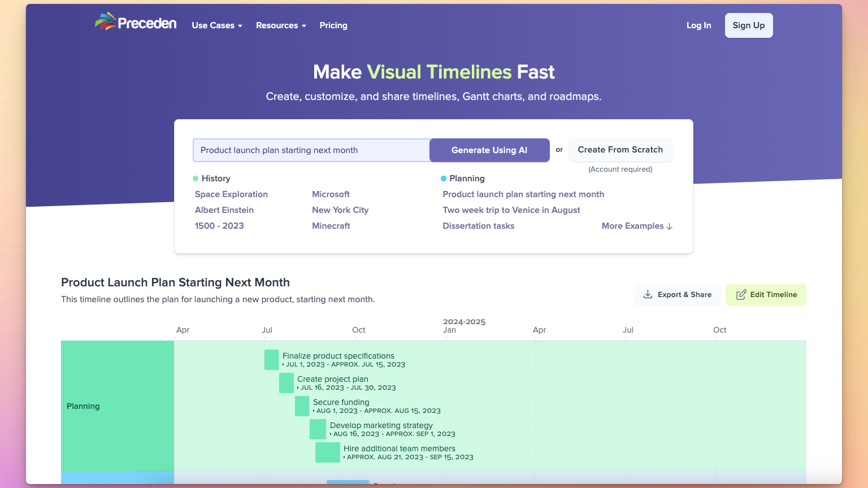Click the Edit Timeline pencil icon

[741, 295]
